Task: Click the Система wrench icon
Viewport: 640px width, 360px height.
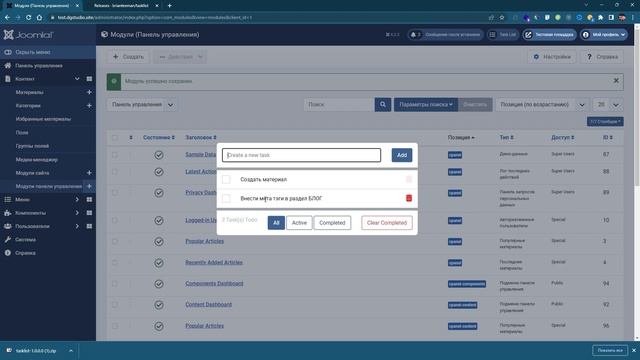Action: [x=8, y=240]
